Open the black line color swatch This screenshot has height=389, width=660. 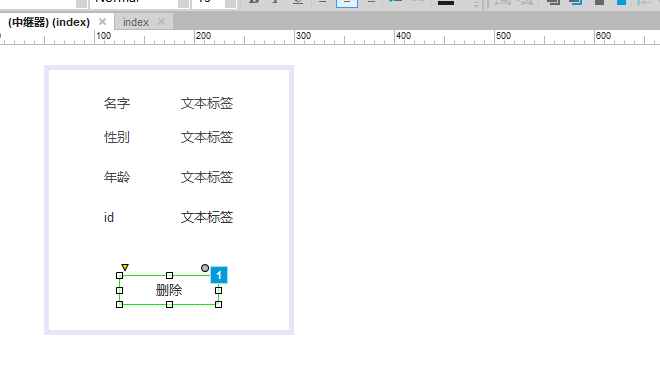coord(446,3)
